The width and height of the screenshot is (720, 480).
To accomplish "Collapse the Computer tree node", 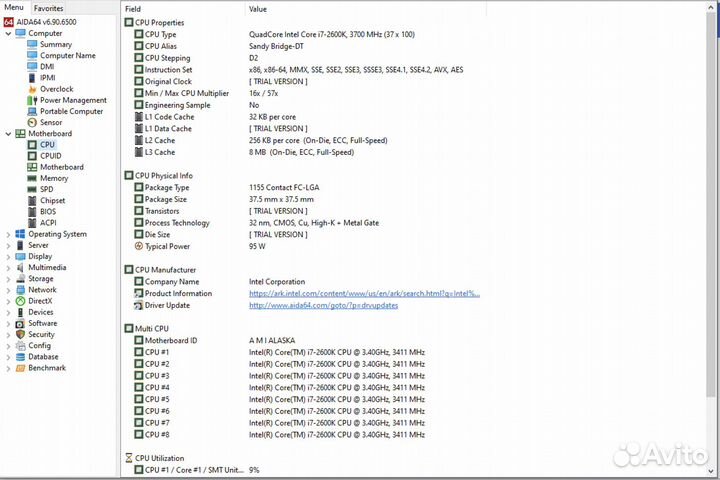I will [x=8, y=34].
